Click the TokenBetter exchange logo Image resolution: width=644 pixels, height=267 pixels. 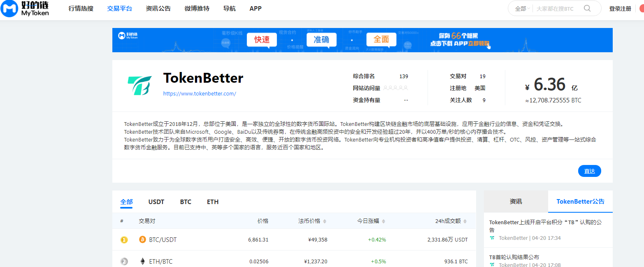click(x=139, y=86)
